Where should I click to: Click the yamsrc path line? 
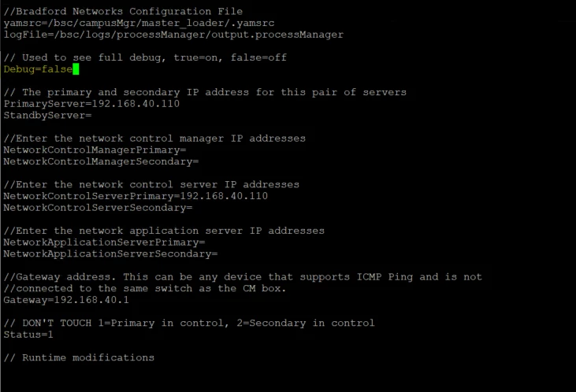point(139,23)
